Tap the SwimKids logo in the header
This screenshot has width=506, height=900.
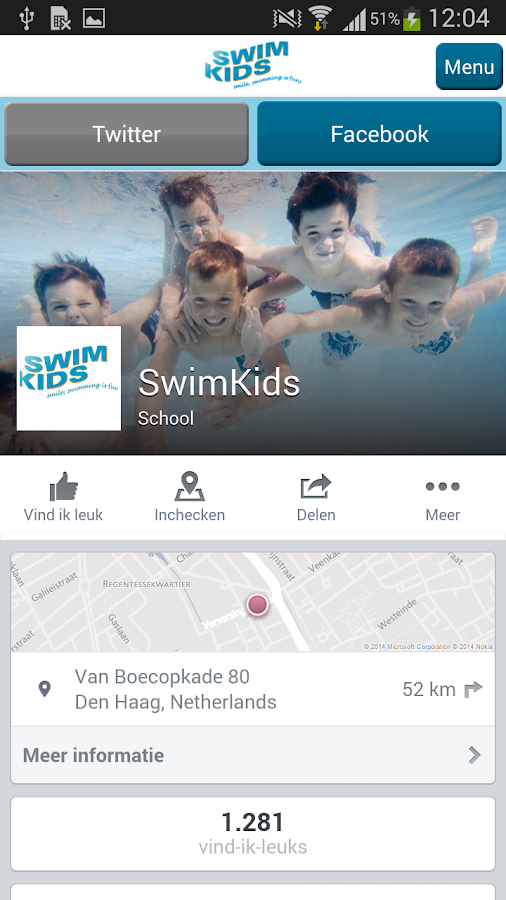click(253, 65)
